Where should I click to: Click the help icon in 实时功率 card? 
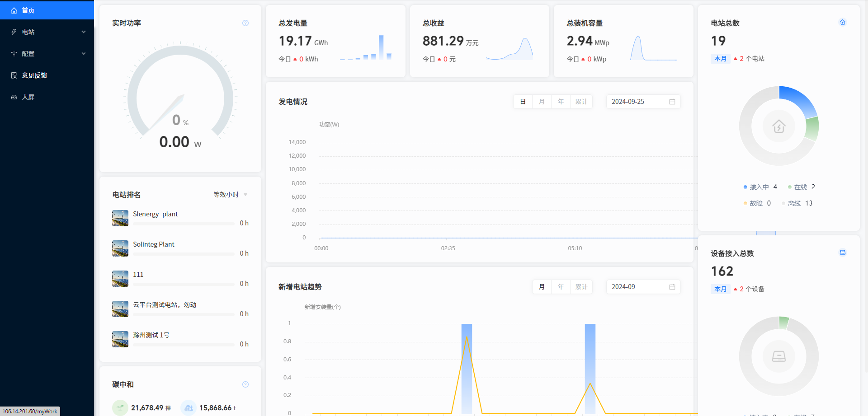click(245, 23)
